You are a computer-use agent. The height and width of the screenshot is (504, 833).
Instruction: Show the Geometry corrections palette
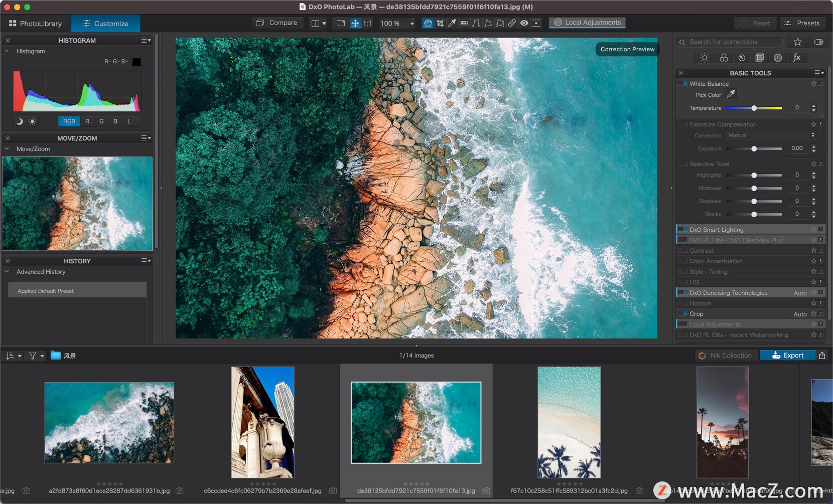tap(760, 58)
